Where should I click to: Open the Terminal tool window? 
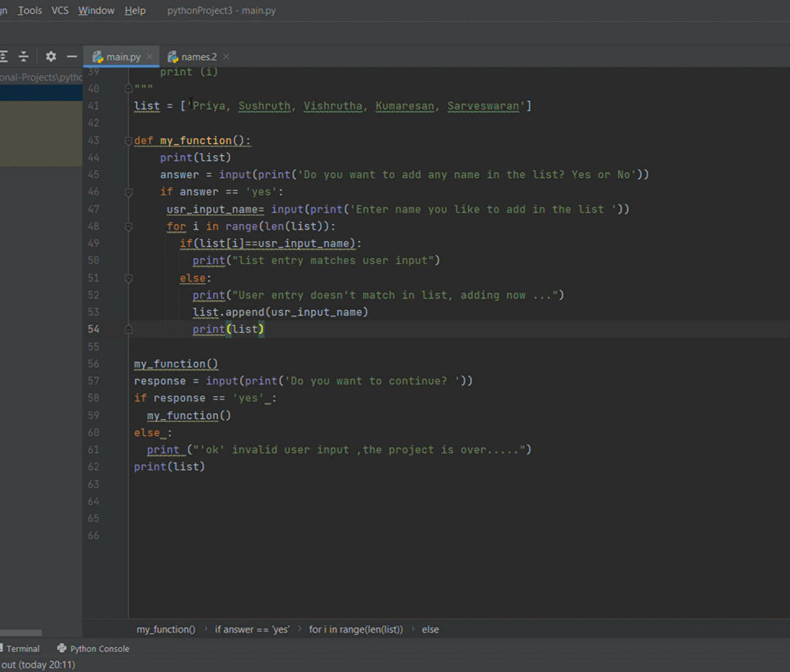pos(22,648)
